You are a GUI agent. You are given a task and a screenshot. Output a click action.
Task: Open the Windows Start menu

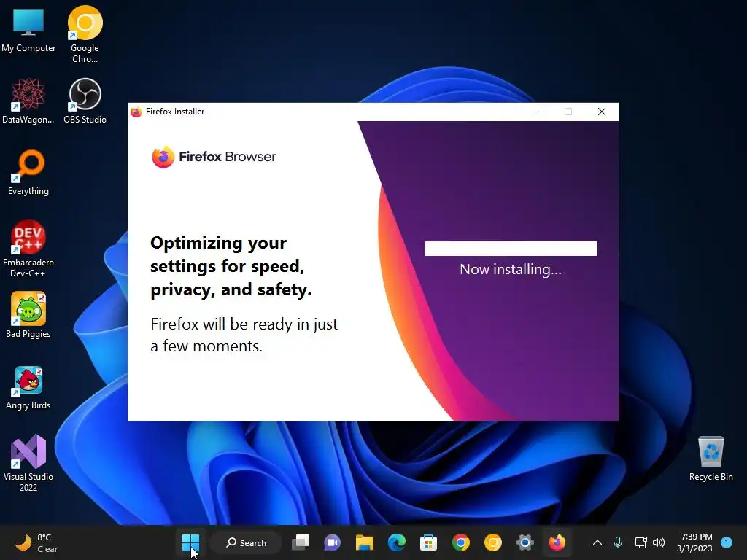190,542
